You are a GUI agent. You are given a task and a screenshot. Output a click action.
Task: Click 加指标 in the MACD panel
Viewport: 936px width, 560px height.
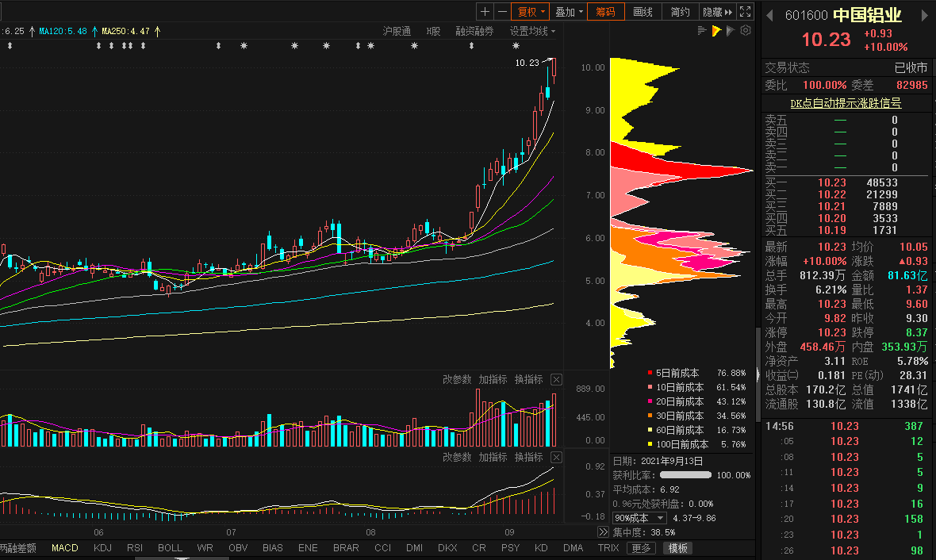tap(493, 458)
